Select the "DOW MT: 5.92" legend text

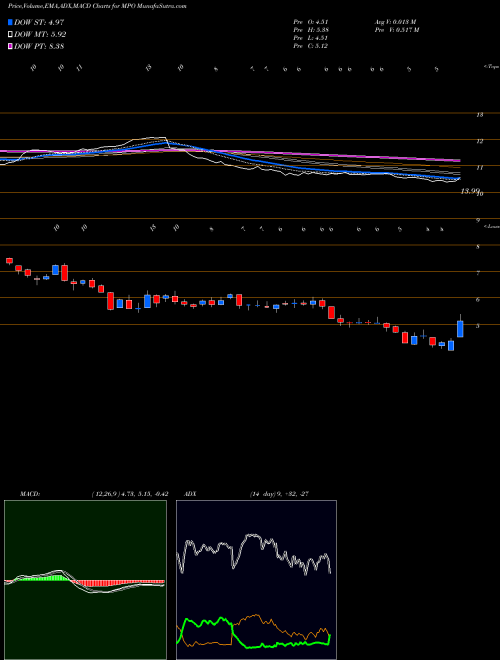pos(40,35)
